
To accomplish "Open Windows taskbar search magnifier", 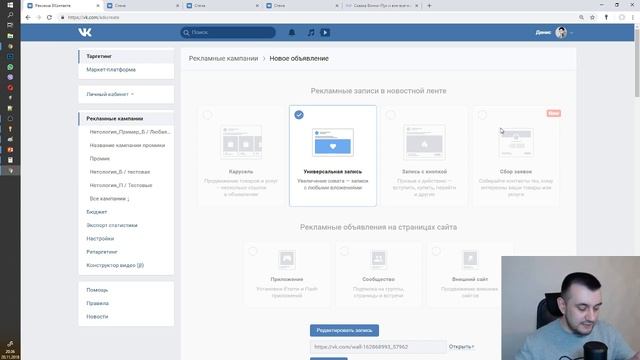I will (x=10, y=15).
